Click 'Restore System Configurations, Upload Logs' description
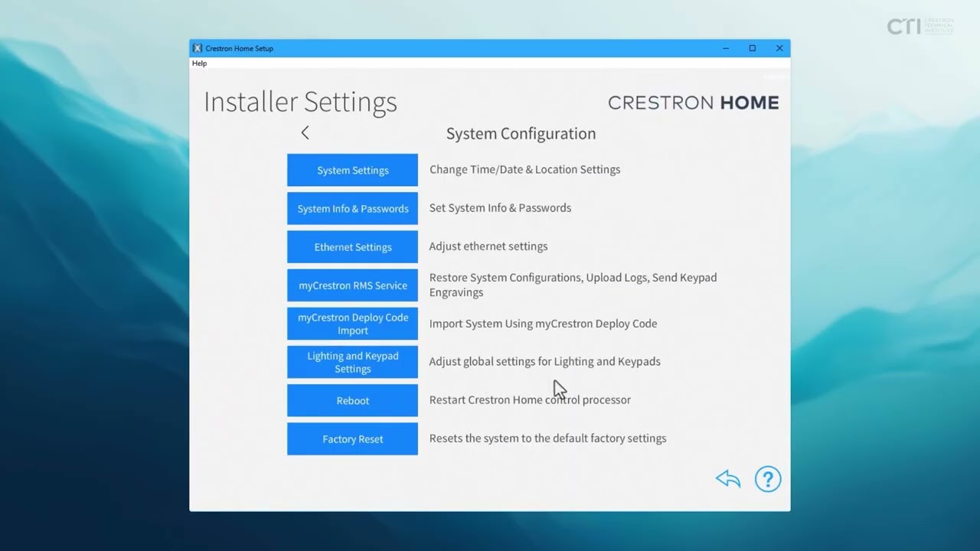The image size is (980, 551). (573, 285)
